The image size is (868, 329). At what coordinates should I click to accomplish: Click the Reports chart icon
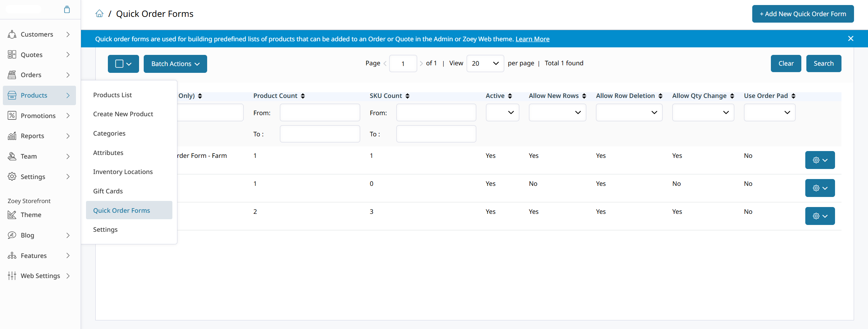(x=12, y=136)
